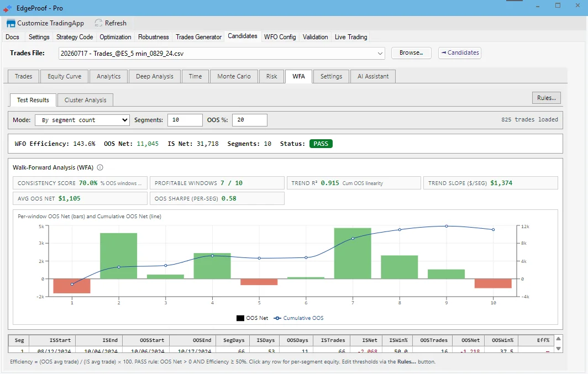The image size is (588, 374).
Task: Click the TREND R² 0.915 card
Action: (354, 183)
